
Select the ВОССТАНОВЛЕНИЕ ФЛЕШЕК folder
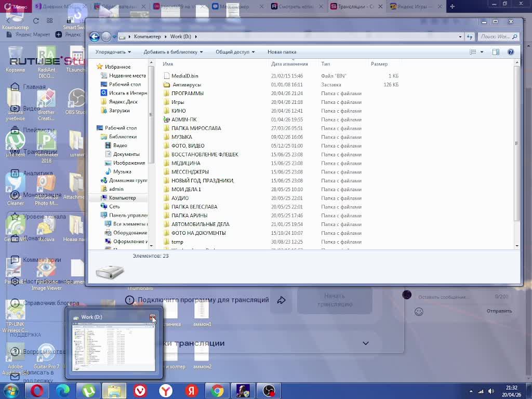(x=205, y=154)
